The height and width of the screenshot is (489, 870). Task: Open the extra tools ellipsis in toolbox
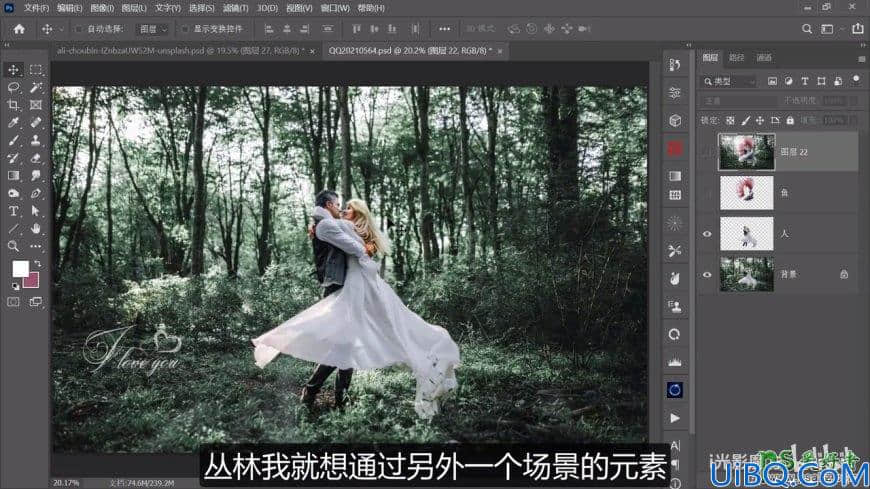click(36, 246)
